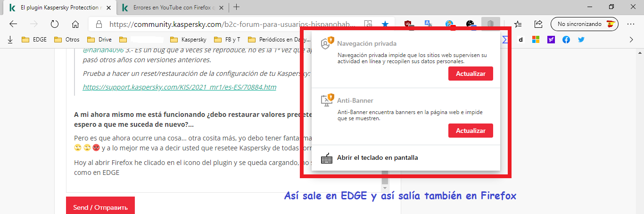The width and height of the screenshot is (644, 214).
Task: Open the FB y T bookmarks folder
Action: coord(227,40)
